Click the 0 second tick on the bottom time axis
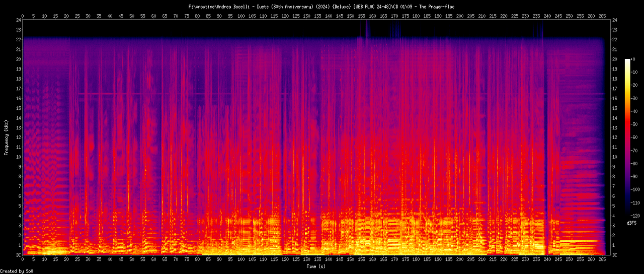 23,260
